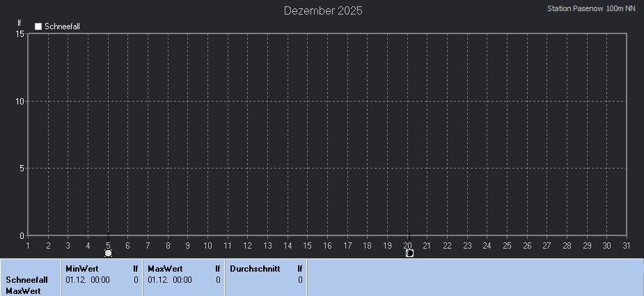Click the new moon icon below day 20
Image resolution: width=644 pixels, height=296 pixels.
[x=409, y=253]
